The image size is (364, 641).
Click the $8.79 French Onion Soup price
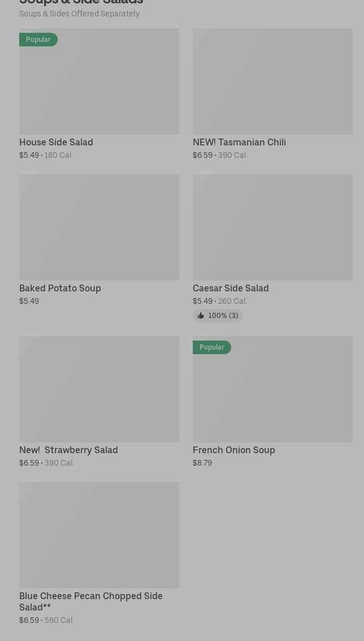click(x=202, y=463)
